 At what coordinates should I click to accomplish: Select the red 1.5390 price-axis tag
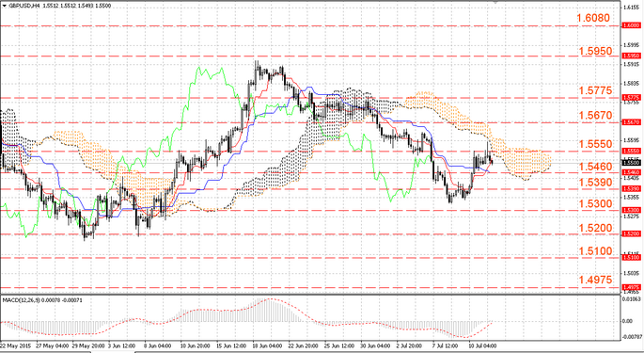click(x=631, y=188)
